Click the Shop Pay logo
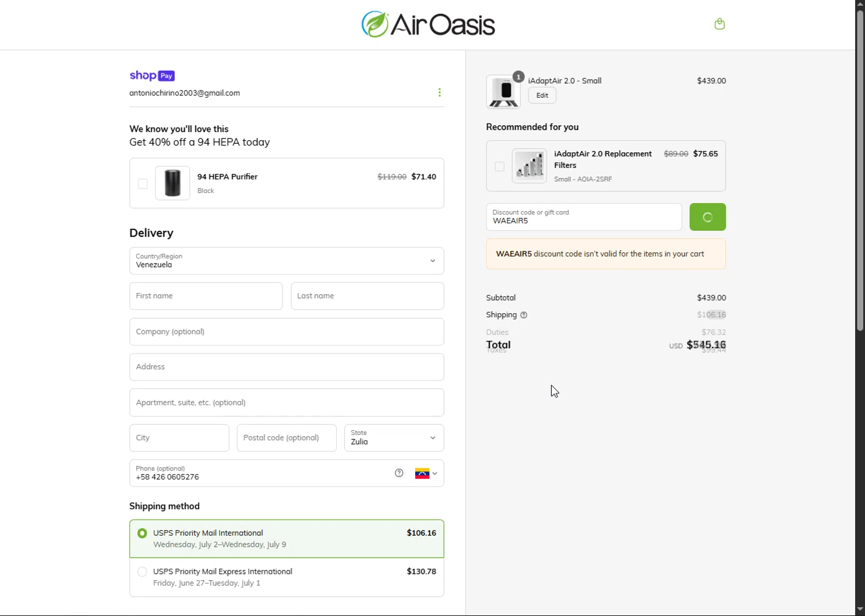 pos(152,76)
